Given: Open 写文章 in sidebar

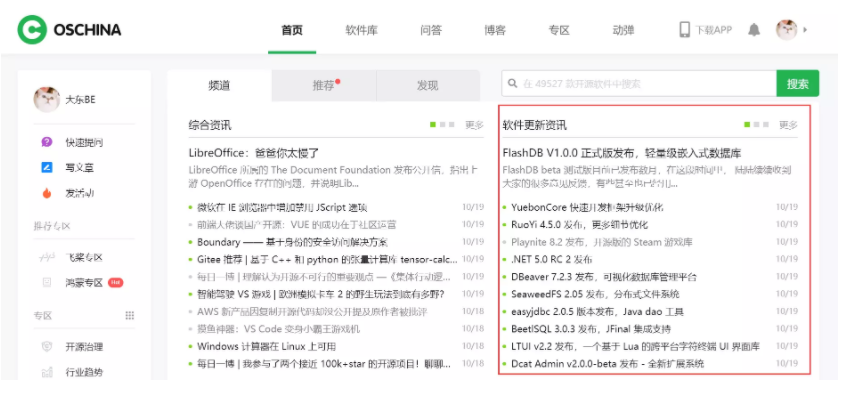Looking at the screenshot, I should (79, 167).
